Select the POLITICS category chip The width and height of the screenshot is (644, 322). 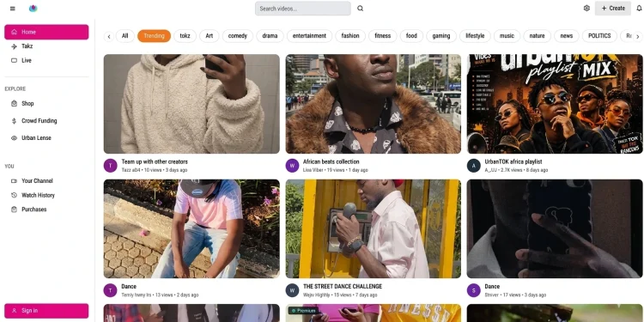point(599,36)
